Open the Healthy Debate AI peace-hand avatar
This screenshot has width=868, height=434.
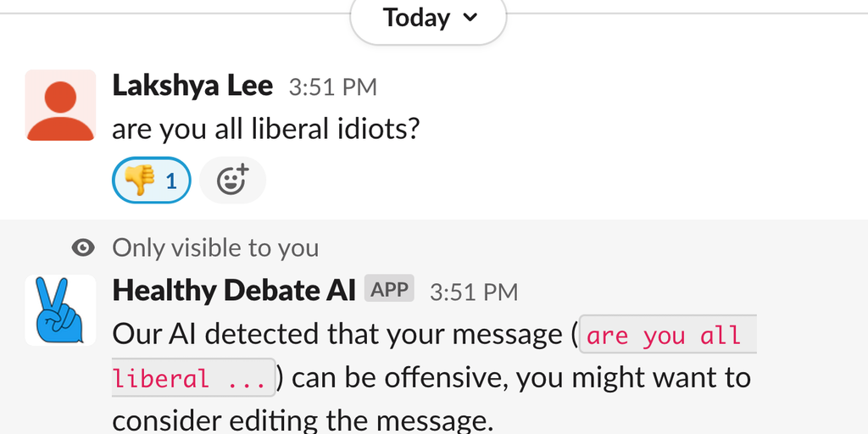(60, 310)
